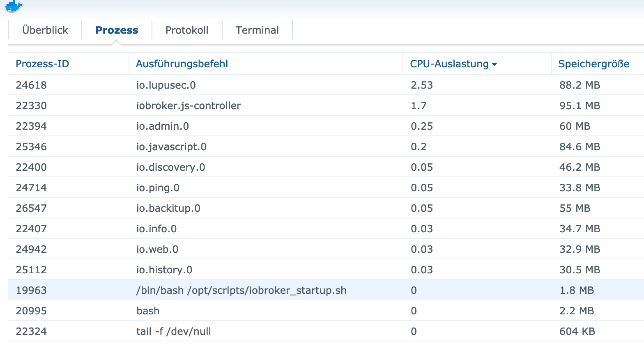
Task: Select process ID 22330
Action: pos(31,105)
